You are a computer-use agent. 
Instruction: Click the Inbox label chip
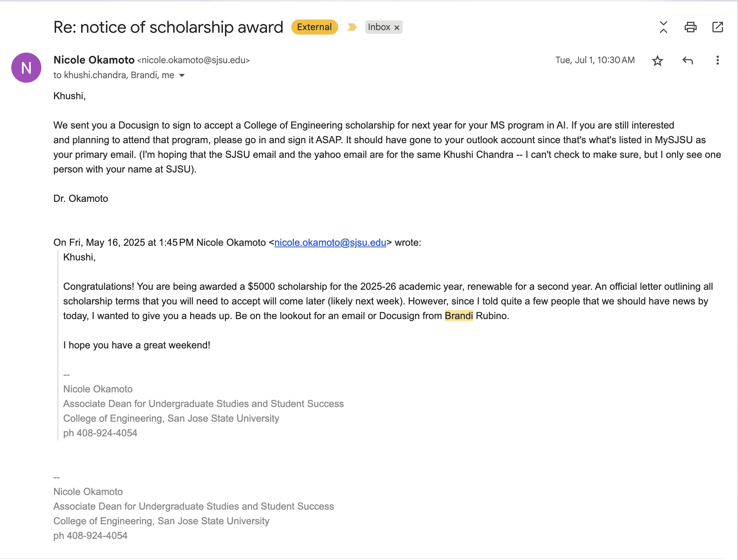379,27
